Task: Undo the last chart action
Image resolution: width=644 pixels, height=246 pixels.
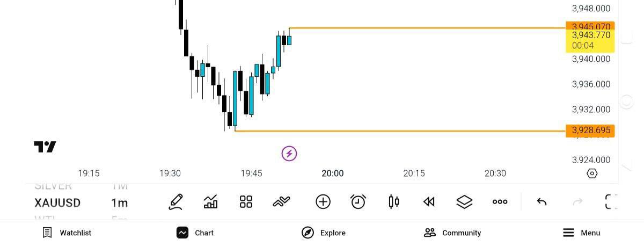Action: tap(541, 202)
